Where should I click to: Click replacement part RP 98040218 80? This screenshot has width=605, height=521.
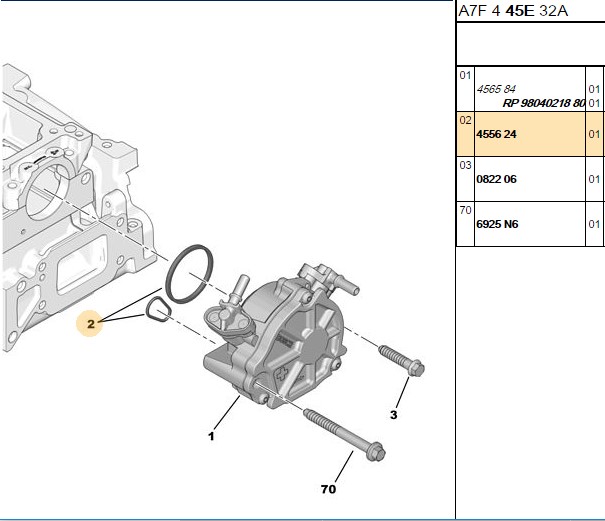544,103
